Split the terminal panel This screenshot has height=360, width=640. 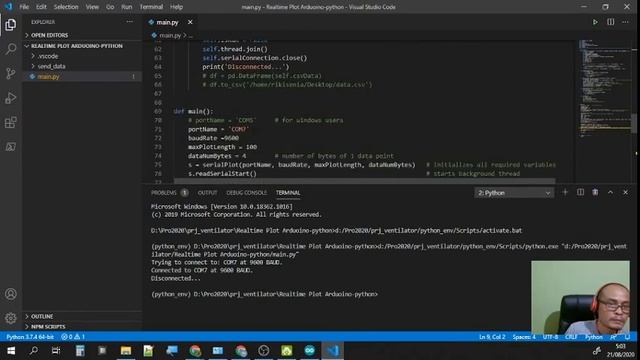tap(580, 192)
